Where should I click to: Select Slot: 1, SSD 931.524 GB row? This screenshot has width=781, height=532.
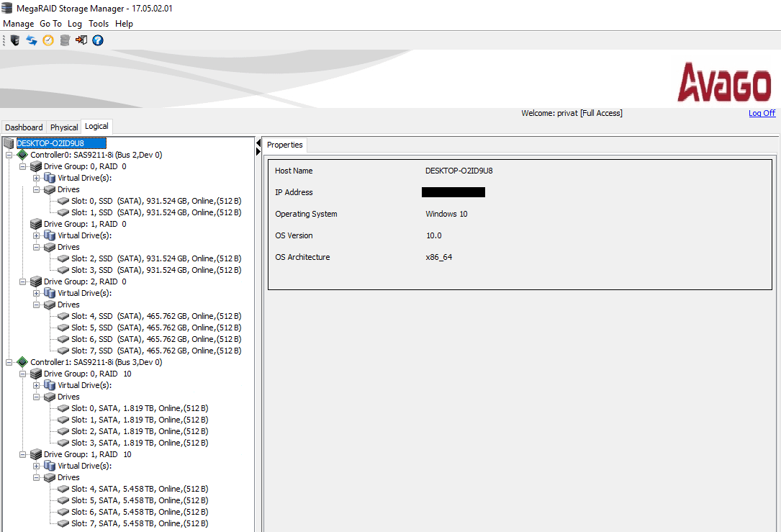point(156,212)
